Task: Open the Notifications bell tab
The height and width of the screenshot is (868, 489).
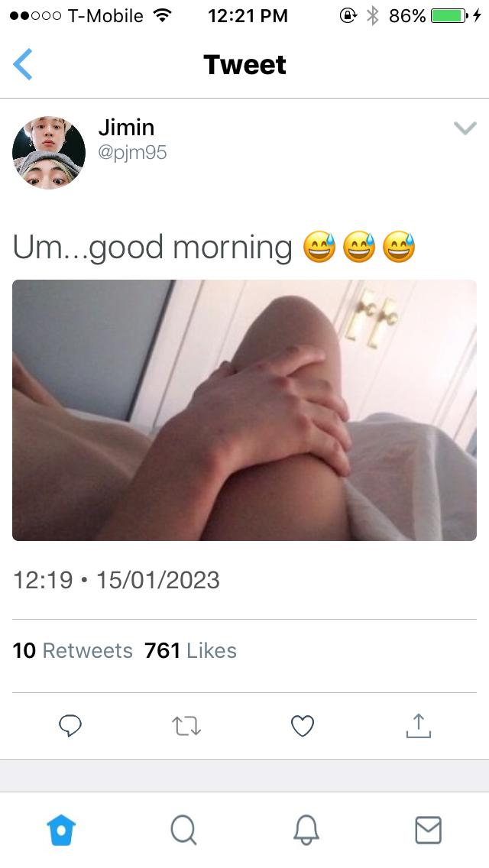Action: pyautogui.click(x=306, y=831)
